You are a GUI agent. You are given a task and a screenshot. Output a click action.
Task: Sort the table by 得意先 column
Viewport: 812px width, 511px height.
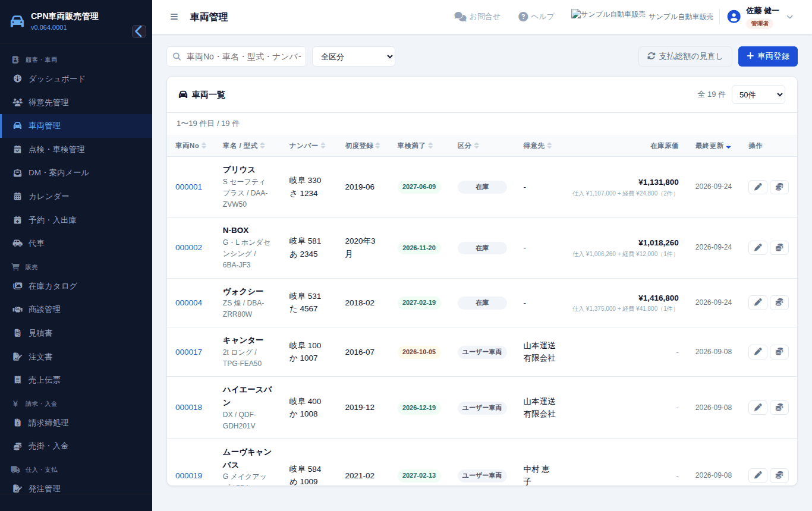coord(537,146)
